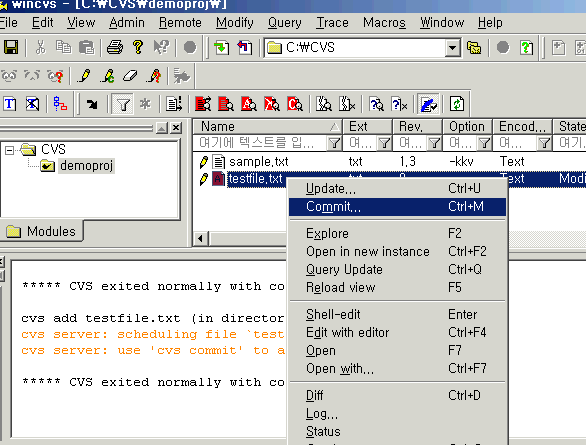
Task: Choose Diff in the context menu
Action: 397,395
